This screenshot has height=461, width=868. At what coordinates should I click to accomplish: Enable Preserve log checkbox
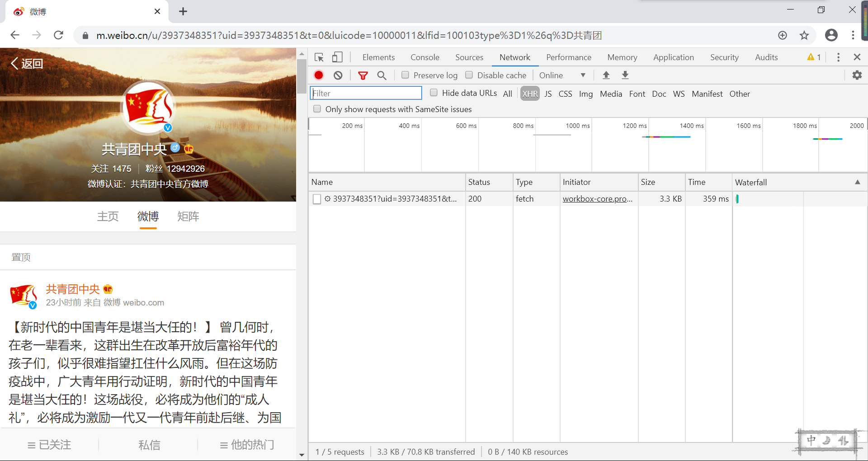405,75
